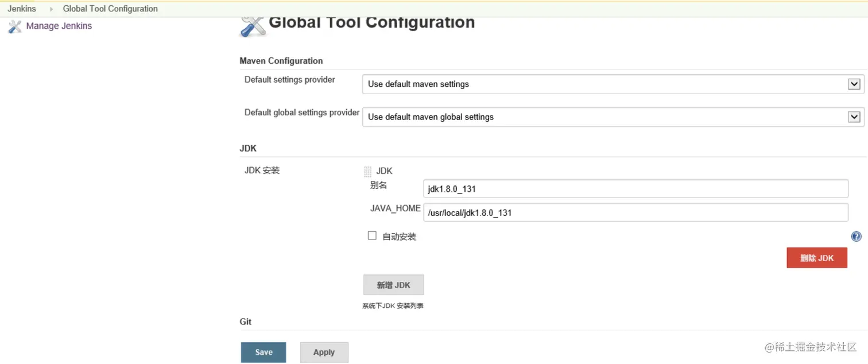Screen dimensions: 868x364
Task: Click the red 删除 JDK button
Action: (817, 258)
